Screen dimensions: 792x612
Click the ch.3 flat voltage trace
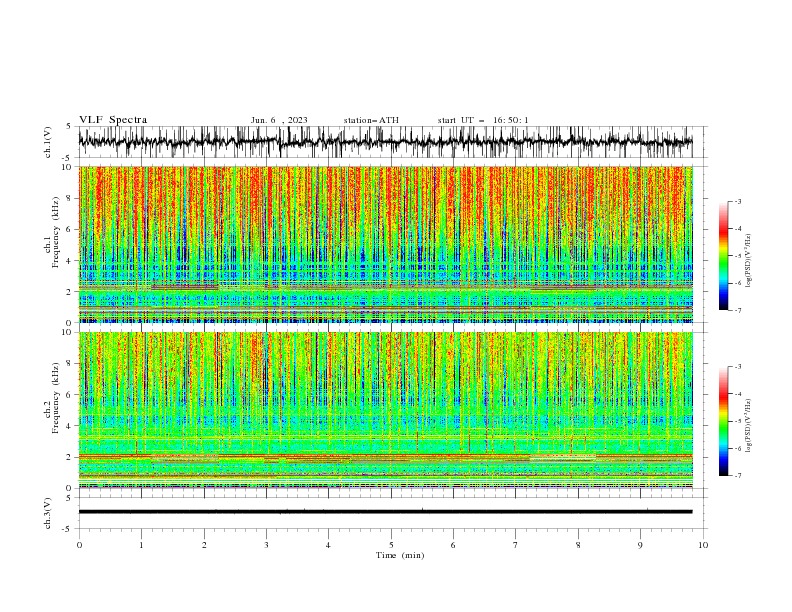(385, 512)
